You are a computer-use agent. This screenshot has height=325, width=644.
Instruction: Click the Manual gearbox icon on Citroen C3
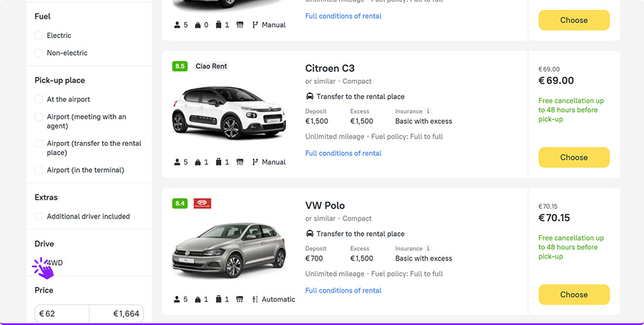[x=255, y=162]
